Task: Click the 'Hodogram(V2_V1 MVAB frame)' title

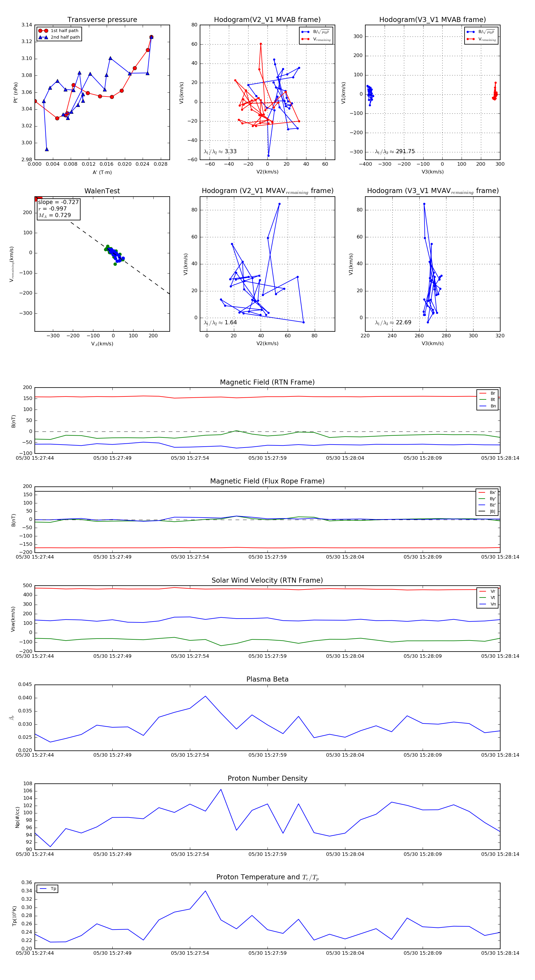Action: (267, 20)
